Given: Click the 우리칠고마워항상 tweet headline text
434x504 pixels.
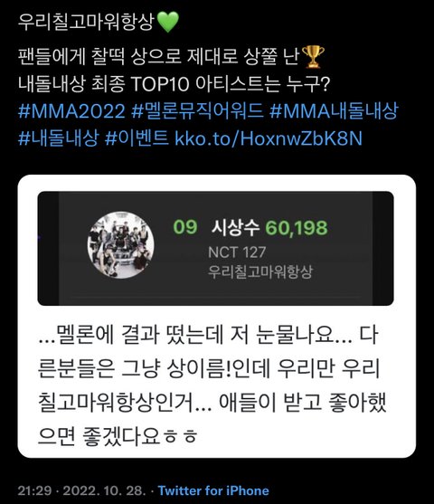Looking at the screenshot, I should (x=87, y=22).
